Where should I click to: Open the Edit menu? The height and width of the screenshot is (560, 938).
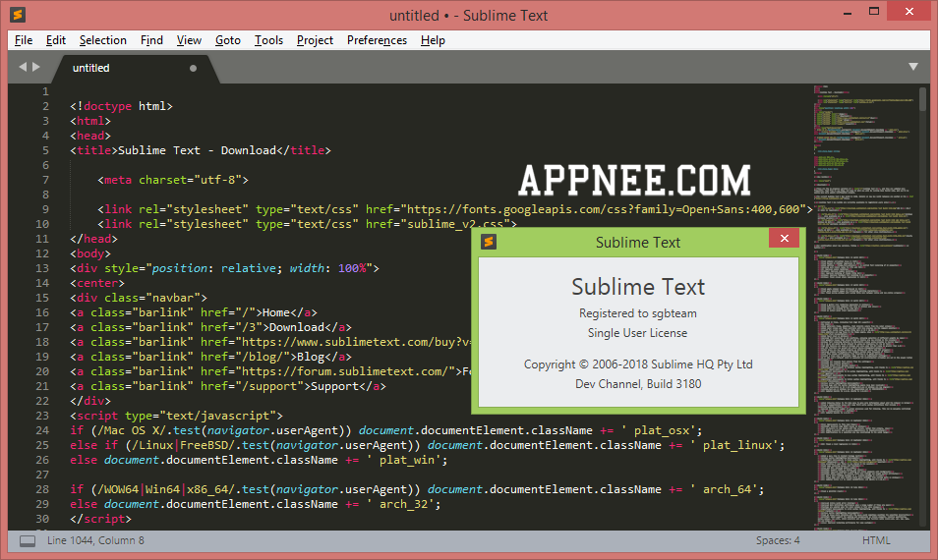[x=56, y=40]
